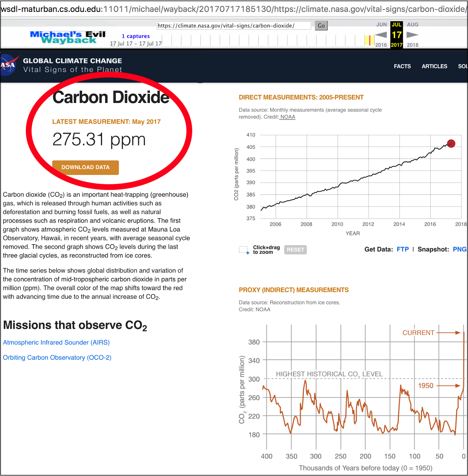Click the 275.31 ppm value

click(99, 139)
